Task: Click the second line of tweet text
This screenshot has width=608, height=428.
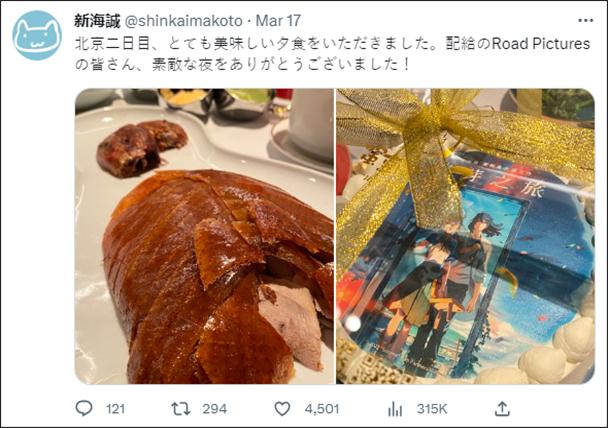Action: click(x=242, y=64)
